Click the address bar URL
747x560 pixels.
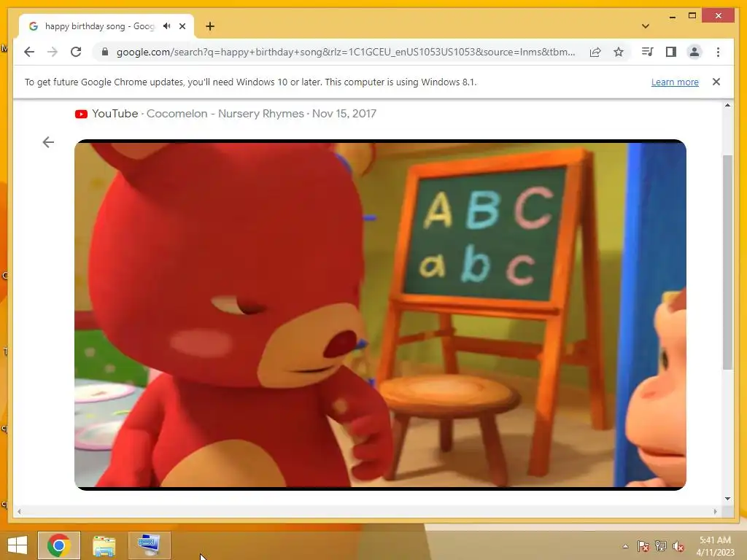(x=346, y=52)
